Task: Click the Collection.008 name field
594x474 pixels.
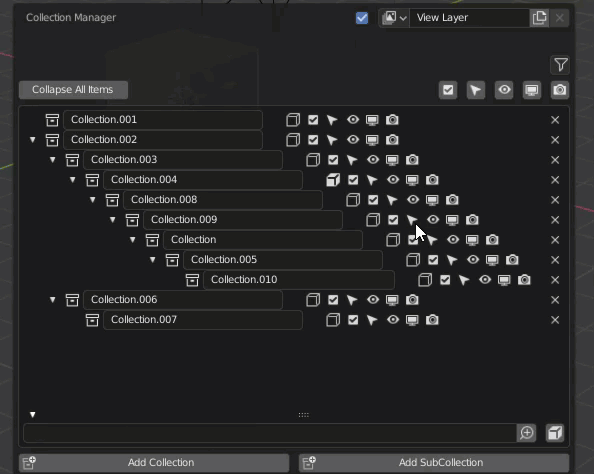Action: pos(223,200)
